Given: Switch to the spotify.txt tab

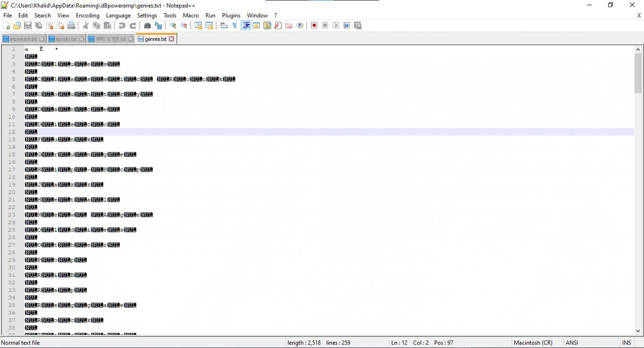Looking at the screenshot, I should (x=66, y=39).
